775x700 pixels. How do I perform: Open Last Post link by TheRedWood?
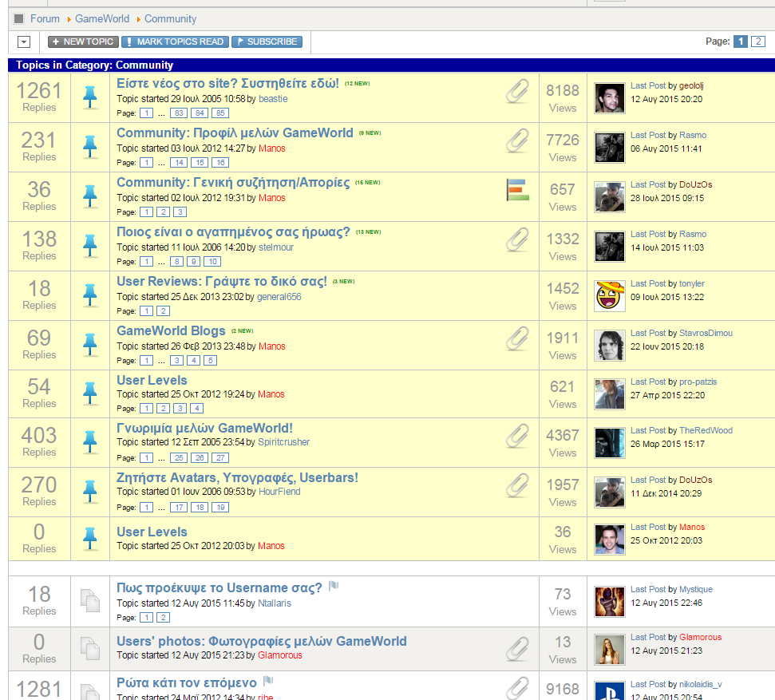(647, 430)
